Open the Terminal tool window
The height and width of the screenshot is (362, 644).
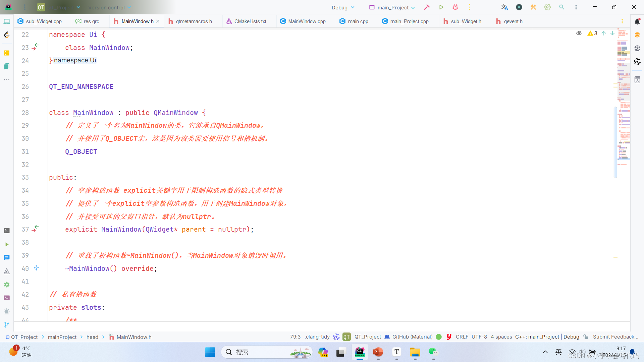click(7, 231)
